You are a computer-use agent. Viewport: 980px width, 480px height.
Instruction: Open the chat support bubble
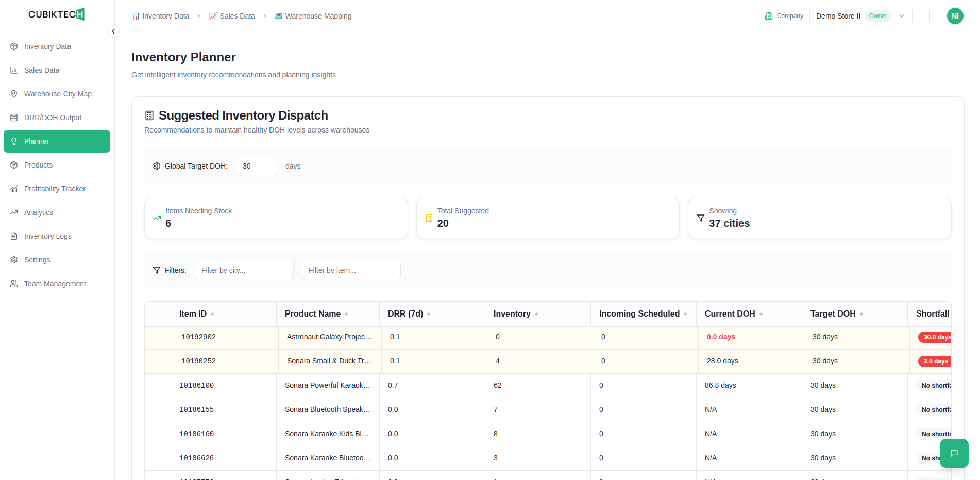coord(954,453)
